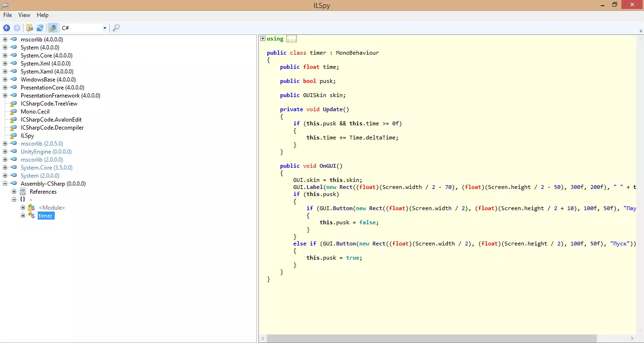Select PresentationFramework (4.0.0.0) in tree
Image resolution: width=644 pixels, height=343 pixels.
[60, 96]
